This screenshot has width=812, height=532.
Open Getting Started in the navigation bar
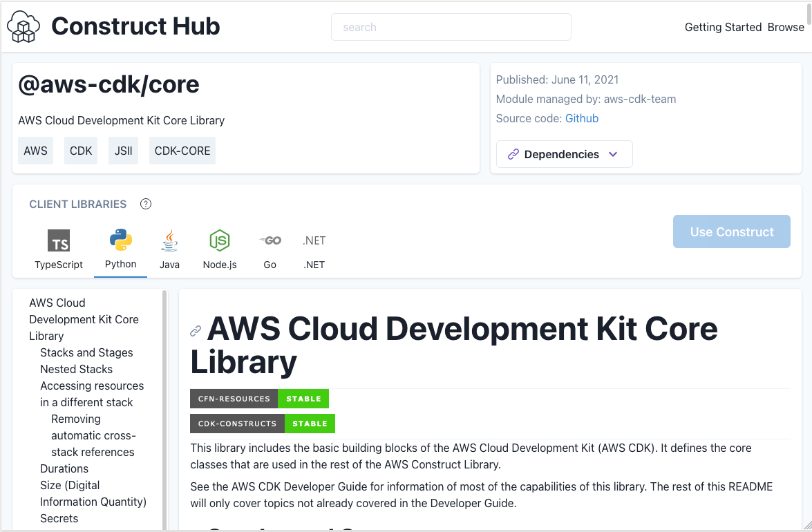(723, 27)
